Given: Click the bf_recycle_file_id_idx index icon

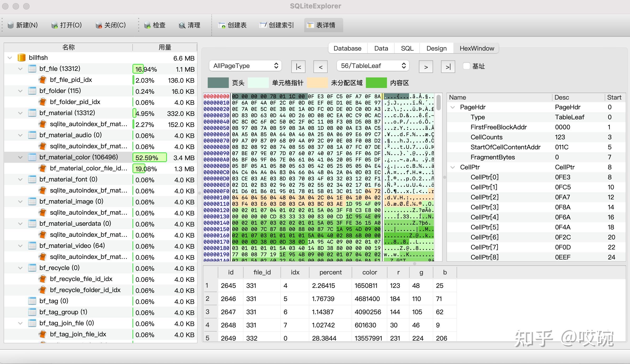Looking at the screenshot, I should [42, 279].
